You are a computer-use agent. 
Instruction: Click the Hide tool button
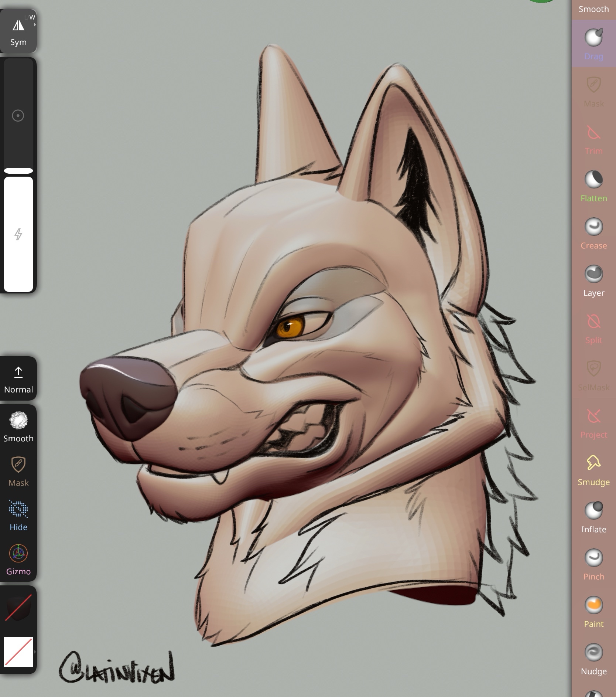coord(18,515)
